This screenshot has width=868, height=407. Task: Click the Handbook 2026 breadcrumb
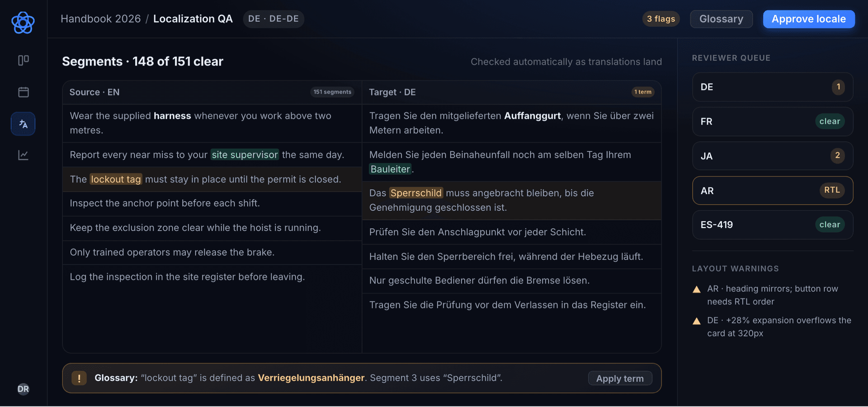point(101,19)
